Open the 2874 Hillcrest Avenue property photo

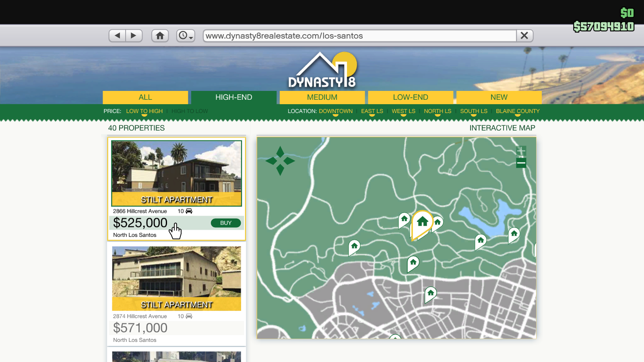click(177, 278)
